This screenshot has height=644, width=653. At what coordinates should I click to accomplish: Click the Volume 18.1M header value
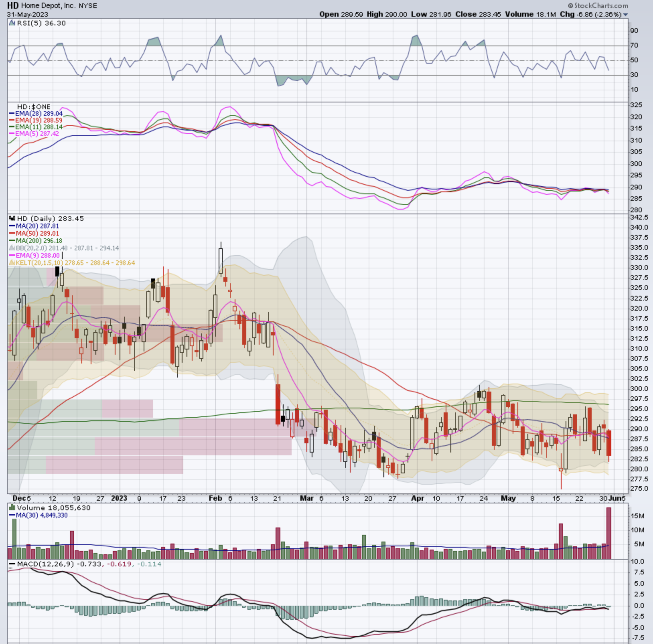(x=531, y=14)
